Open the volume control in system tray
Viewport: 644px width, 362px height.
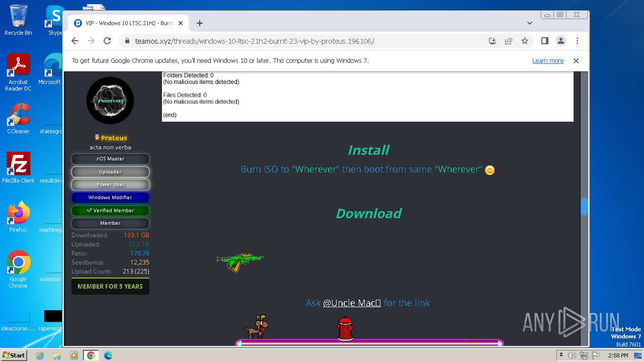[572, 355]
